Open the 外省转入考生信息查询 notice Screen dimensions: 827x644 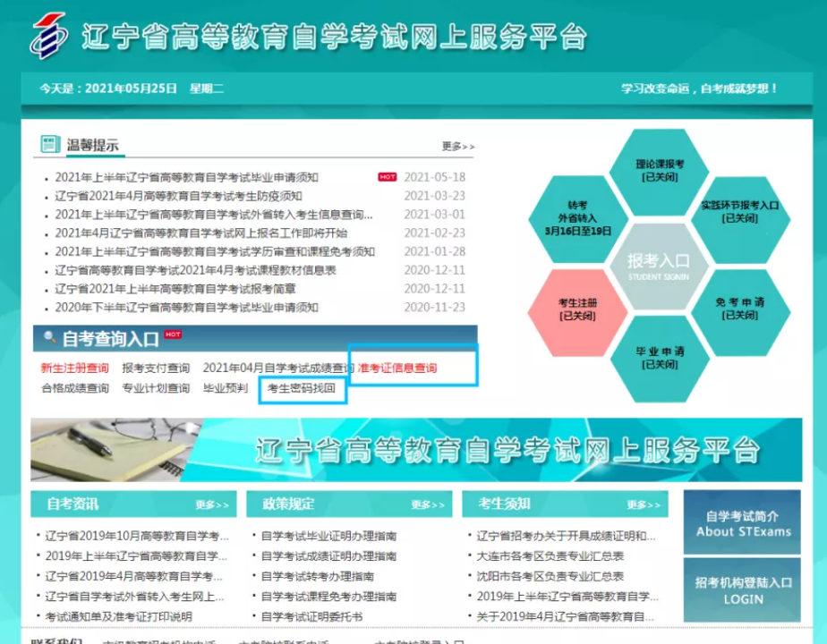pyautogui.click(x=214, y=215)
